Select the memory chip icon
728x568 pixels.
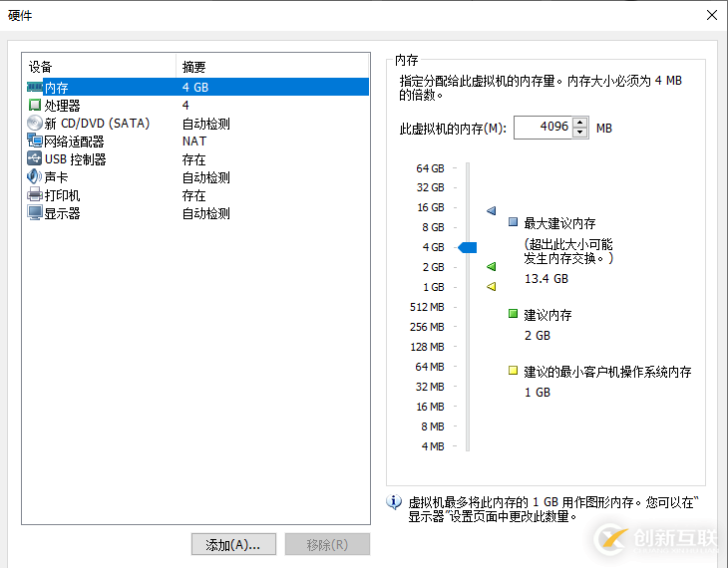pyautogui.click(x=35, y=87)
